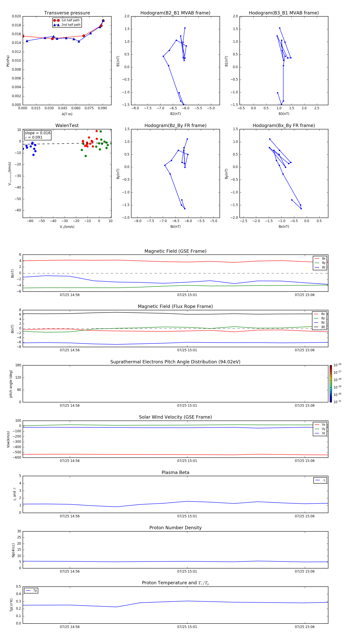Click the βp legend in Plasma Beta
This screenshot has height=644, width=351.
[320, 480]
